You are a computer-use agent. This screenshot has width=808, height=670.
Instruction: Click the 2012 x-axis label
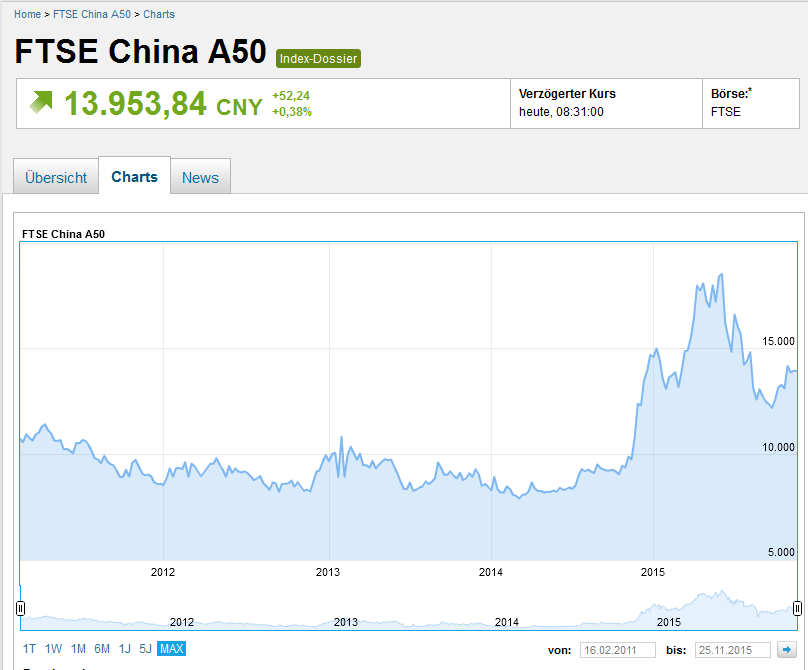click(163, 572)
